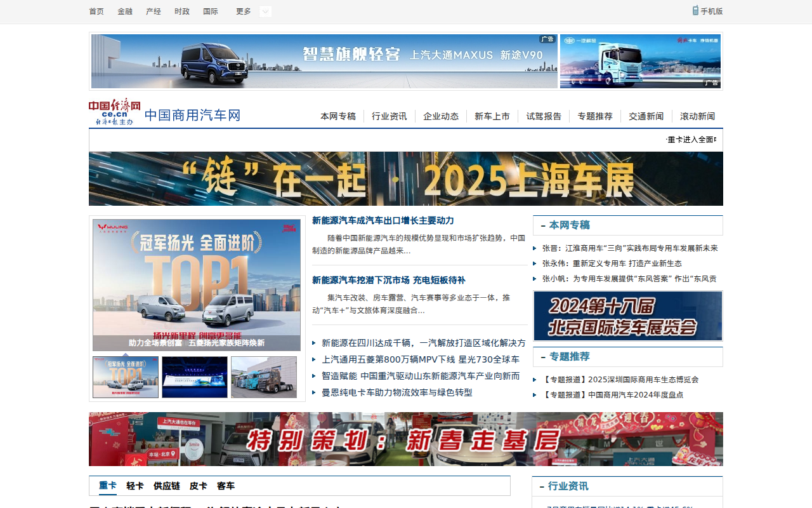Open the main TOP1 冠军扬光 slideshow image
Image resolution: width=812 pixels, height=508 pixels.
coord(197,285)
